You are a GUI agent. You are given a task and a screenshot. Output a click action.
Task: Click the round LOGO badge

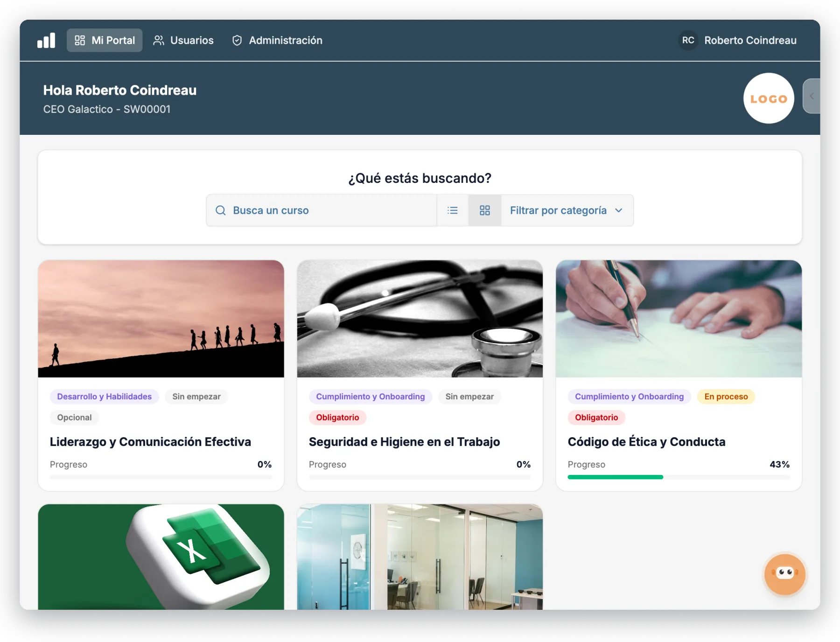769,98
